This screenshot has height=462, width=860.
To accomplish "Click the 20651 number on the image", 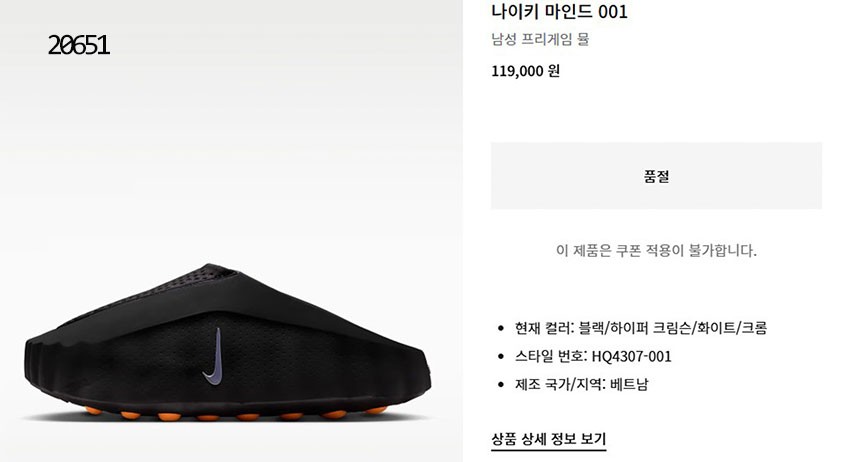I will (78, 45).
